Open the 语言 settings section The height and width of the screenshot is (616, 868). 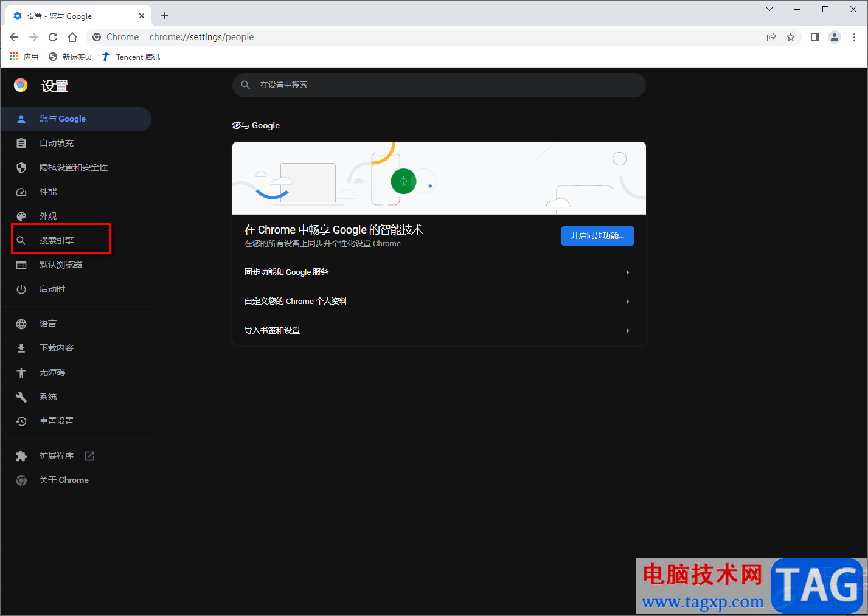75,324
